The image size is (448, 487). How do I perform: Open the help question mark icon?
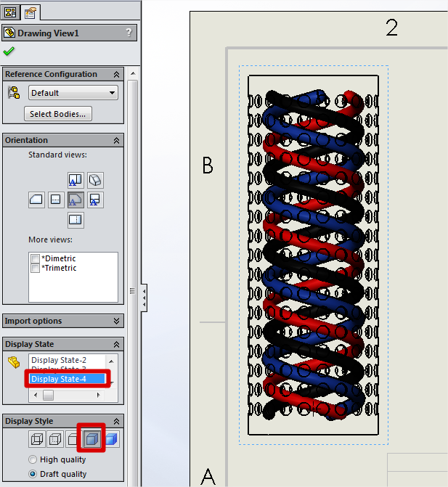tap(129, 33)
